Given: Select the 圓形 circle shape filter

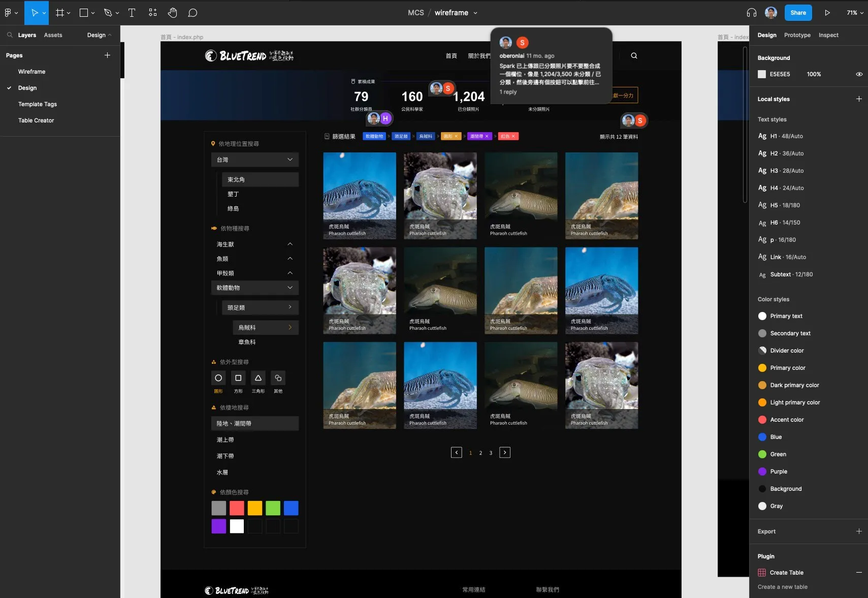Looking at the screenshot, I should 218,378.
